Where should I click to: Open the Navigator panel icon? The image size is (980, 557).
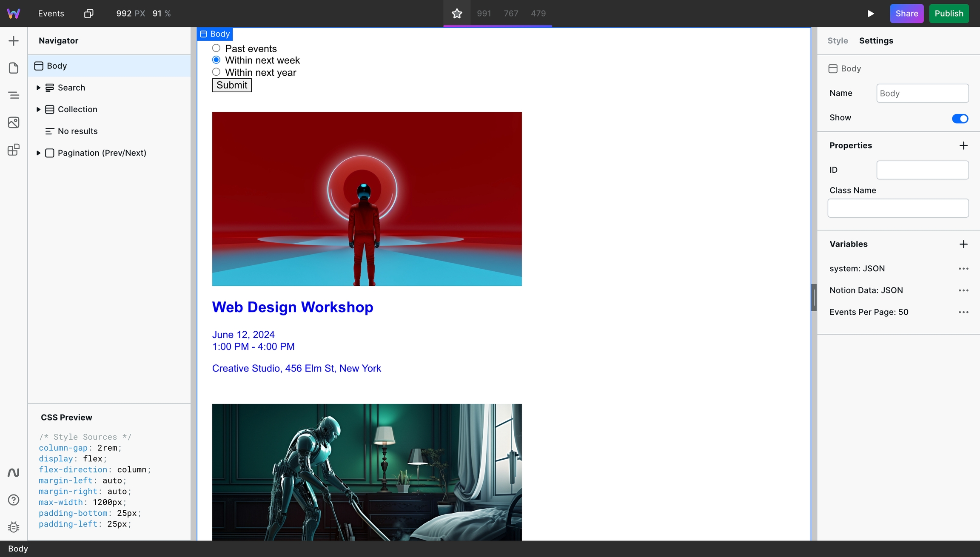14,95
